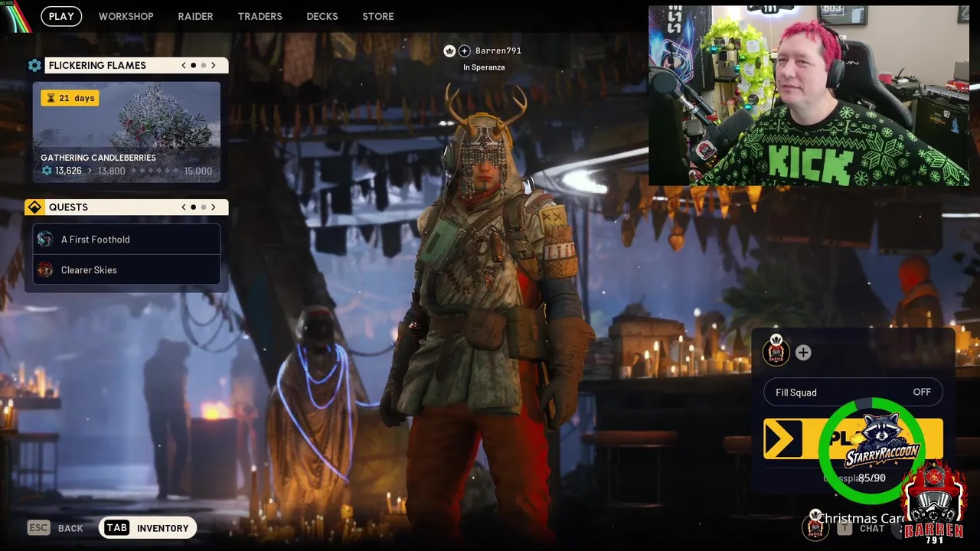The width and height of the screenshot is (980, 551).
Task: Open the Chat button
Action: [861, 528]
